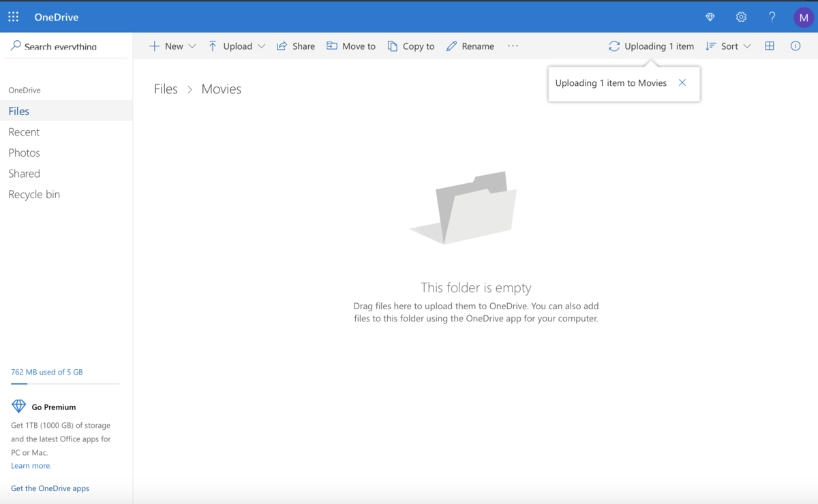Click the Premium diamond icon in header

710,17
